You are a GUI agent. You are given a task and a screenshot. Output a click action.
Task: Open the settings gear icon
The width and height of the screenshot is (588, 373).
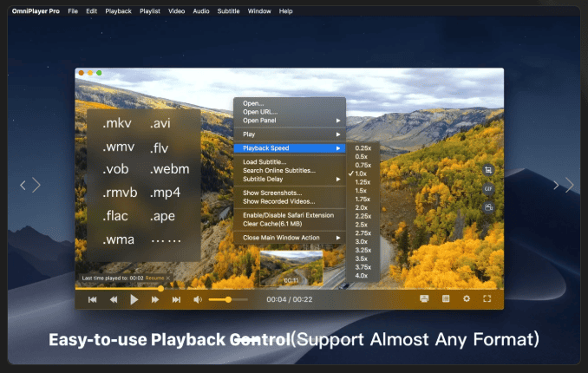(x=467, y=298)
